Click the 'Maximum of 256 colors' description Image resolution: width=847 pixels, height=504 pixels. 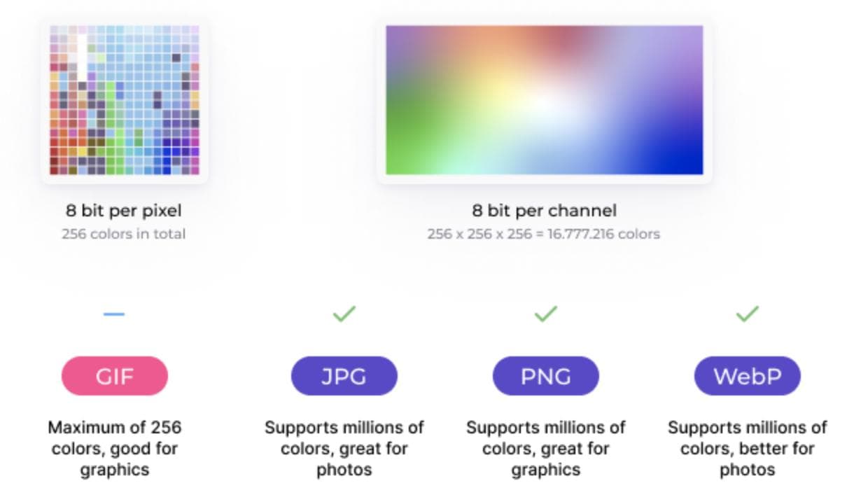coord(114,448)
